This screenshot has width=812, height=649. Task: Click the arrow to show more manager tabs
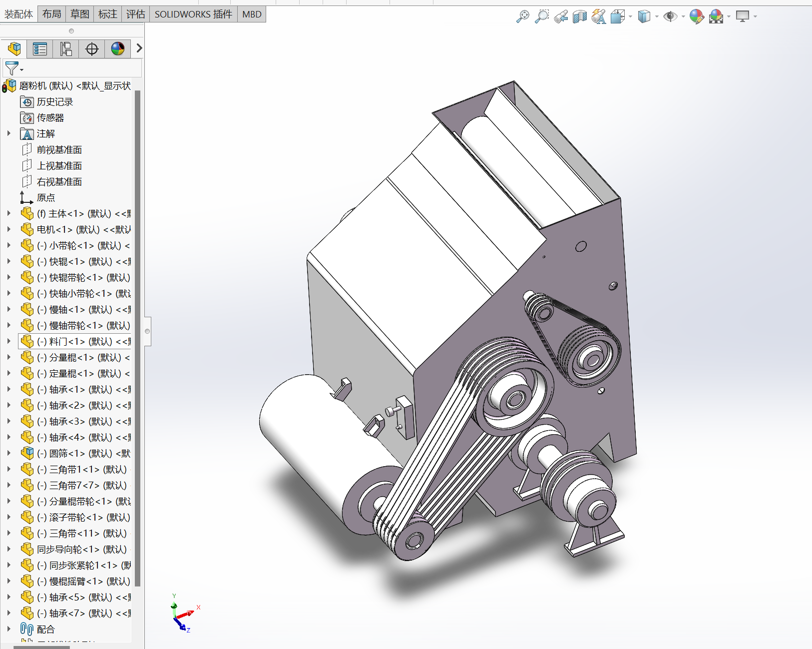click(139, 48)
